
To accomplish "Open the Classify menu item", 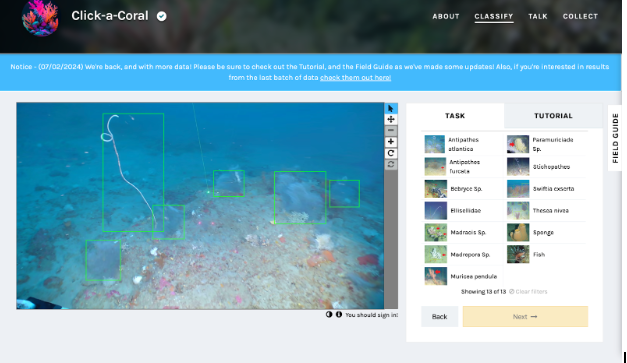I will (494, 16).
